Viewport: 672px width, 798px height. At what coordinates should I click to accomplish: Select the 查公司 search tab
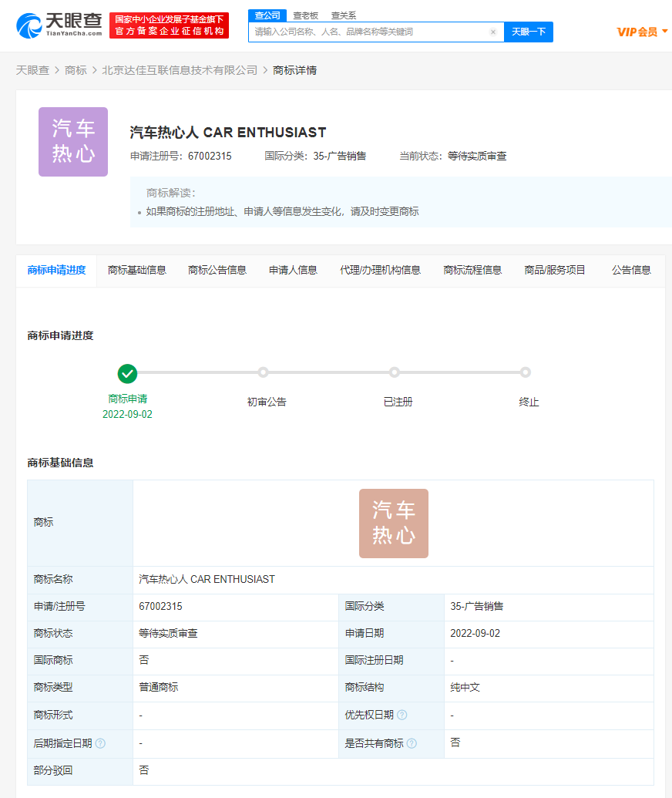click(x=267, y=15)
